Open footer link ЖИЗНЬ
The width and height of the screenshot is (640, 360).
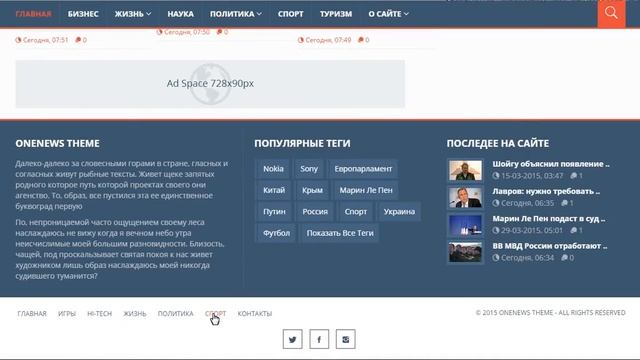(135, 313)
